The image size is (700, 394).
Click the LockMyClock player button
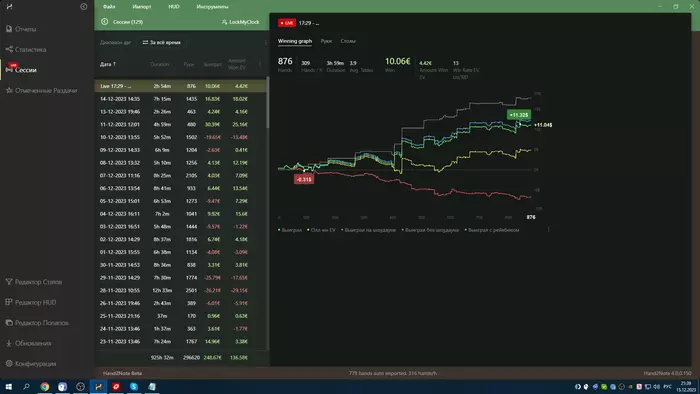240,22
